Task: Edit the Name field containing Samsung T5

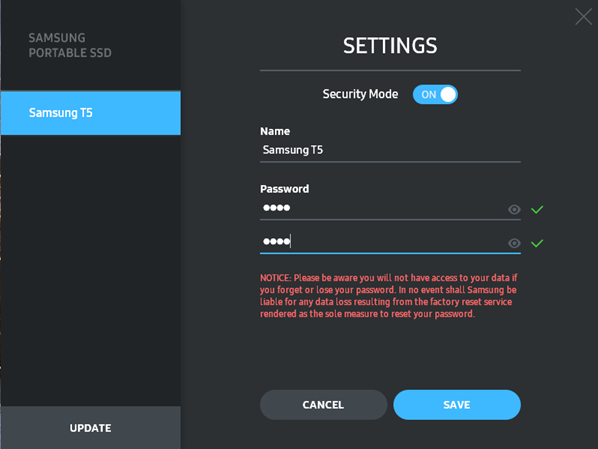Action: tap(390, 150)
